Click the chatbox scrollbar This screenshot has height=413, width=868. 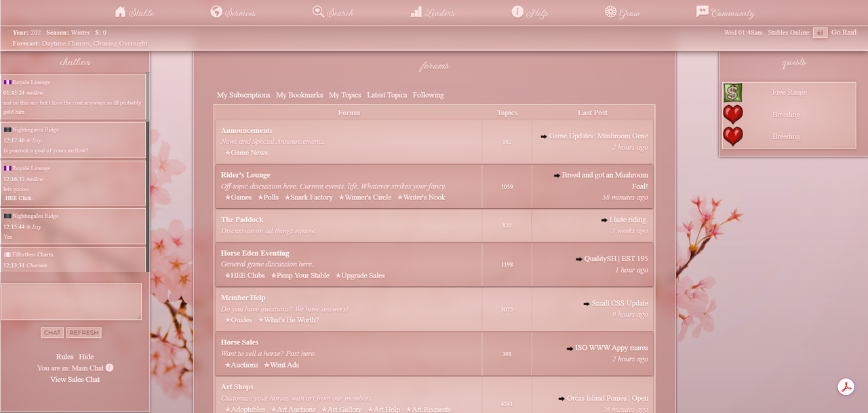point(148,173)
